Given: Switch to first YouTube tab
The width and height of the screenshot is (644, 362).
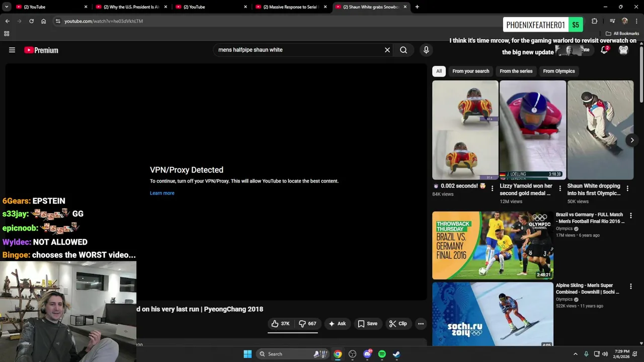Looking at the screenshot, I should 50,7.
